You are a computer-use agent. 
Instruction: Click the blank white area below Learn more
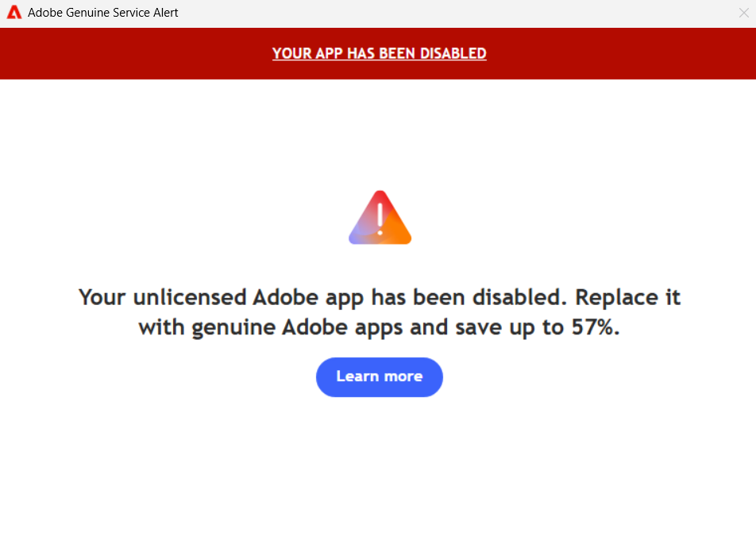380,477
